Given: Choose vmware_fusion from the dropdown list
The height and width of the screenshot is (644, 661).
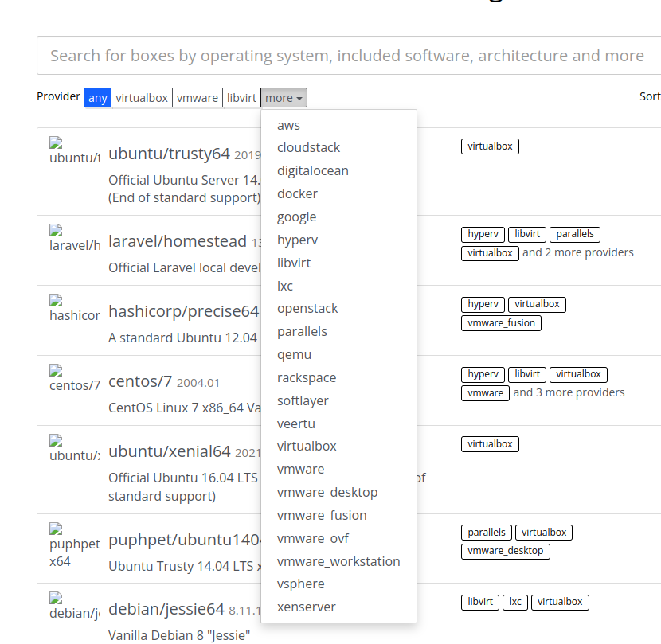Looking at the screenshot, I should (x=339, y=516).
